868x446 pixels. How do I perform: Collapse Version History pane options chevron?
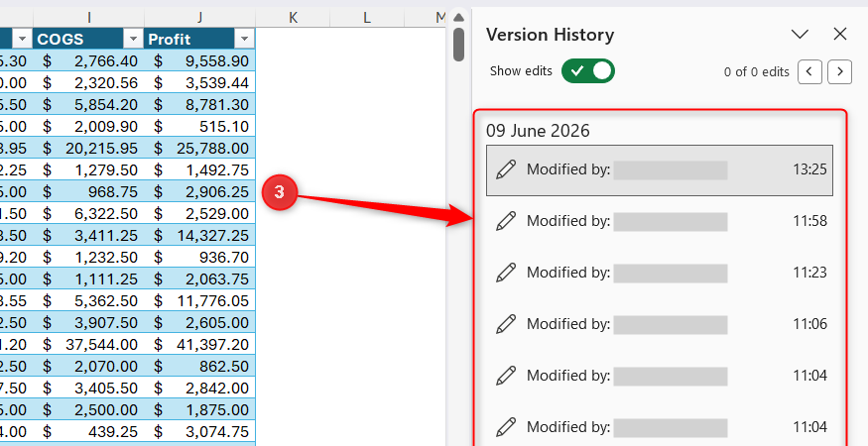tap(800, 35)
